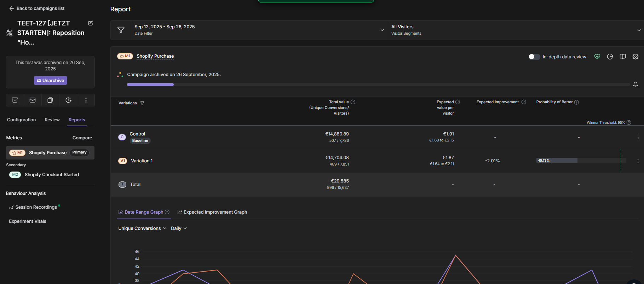This screenshot has height=284, width=644.
Task: Click the €14,704.08 Variation 1 total value
Action: (337, 158)
